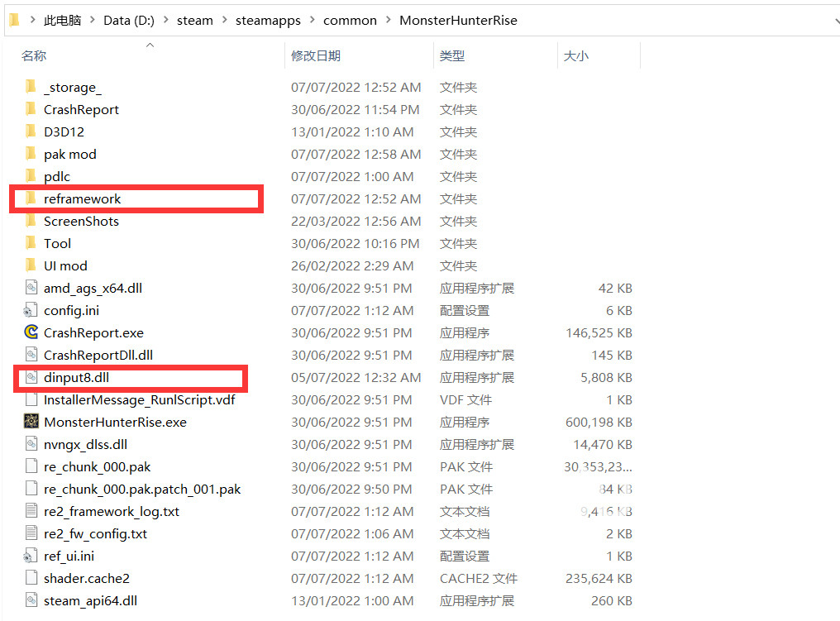This screenshot has width=840, height=621.
Task: Navigate to common in the breadcrumb path
Action: pos(350,20)
